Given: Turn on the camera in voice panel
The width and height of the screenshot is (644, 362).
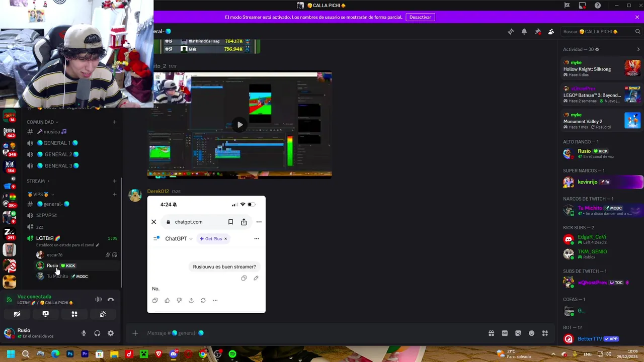Looking at the screenshot, I should pyautogui.click(x=17, y=314).
